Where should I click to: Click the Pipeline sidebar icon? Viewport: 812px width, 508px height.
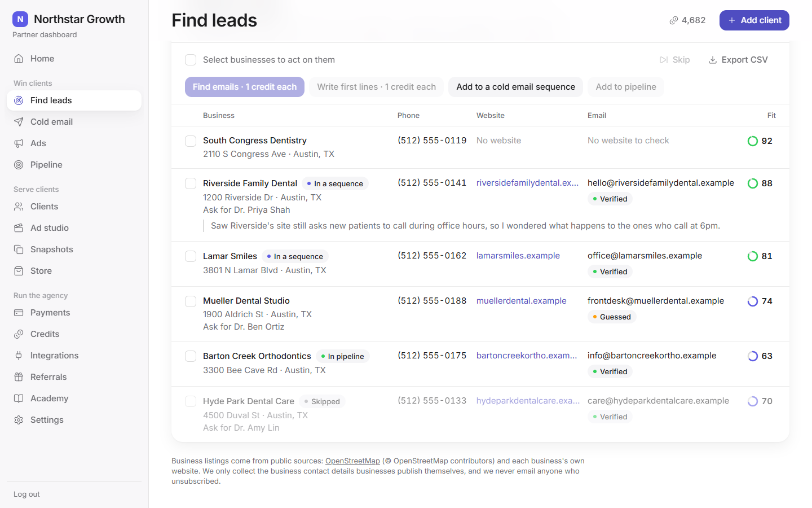[x=19, y=165]
